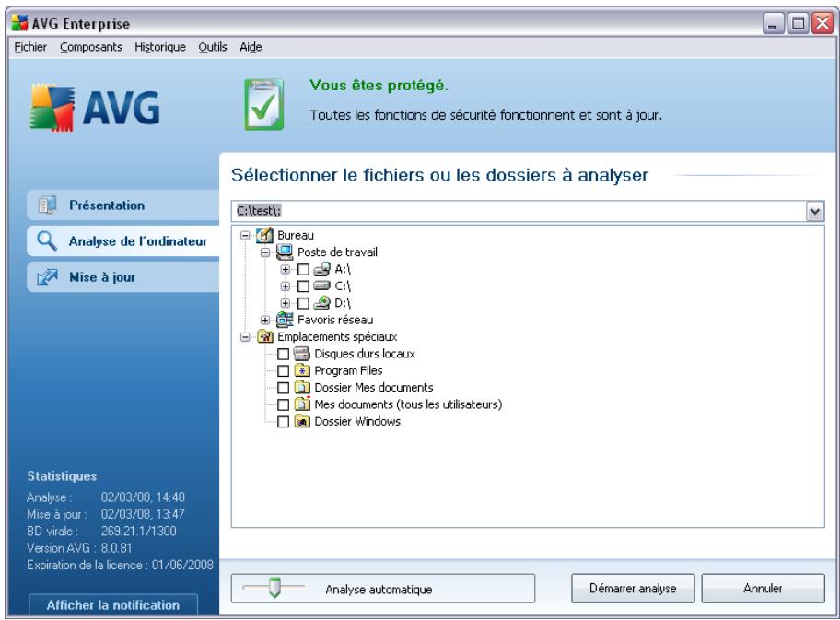Click the Dossier Mes documents folder icon
The width and height of the screenshot is (840, 620).
click(x=302, y=388)
